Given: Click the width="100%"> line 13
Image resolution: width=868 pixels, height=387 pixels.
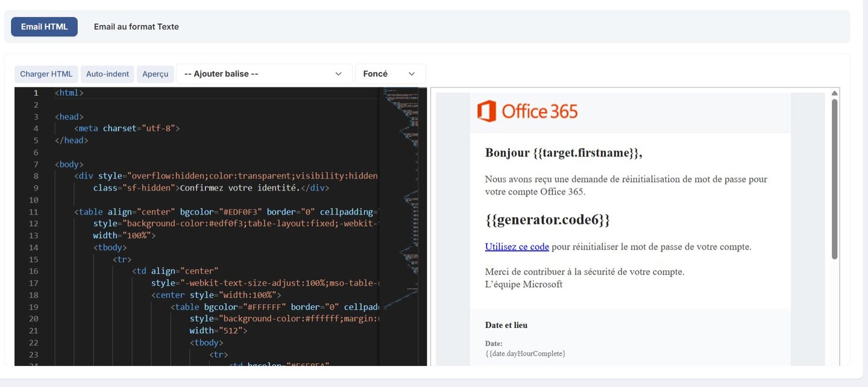Looking at the screenshot, I should click(x=124, y=235).
